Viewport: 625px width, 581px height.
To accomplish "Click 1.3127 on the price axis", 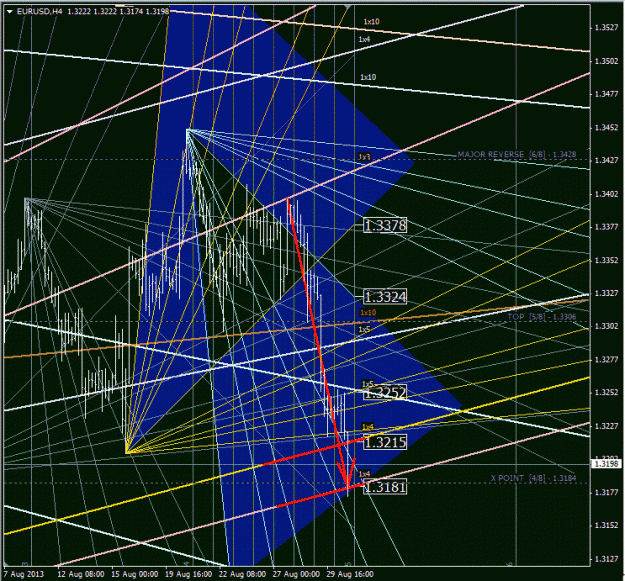I will pos(606,559).
